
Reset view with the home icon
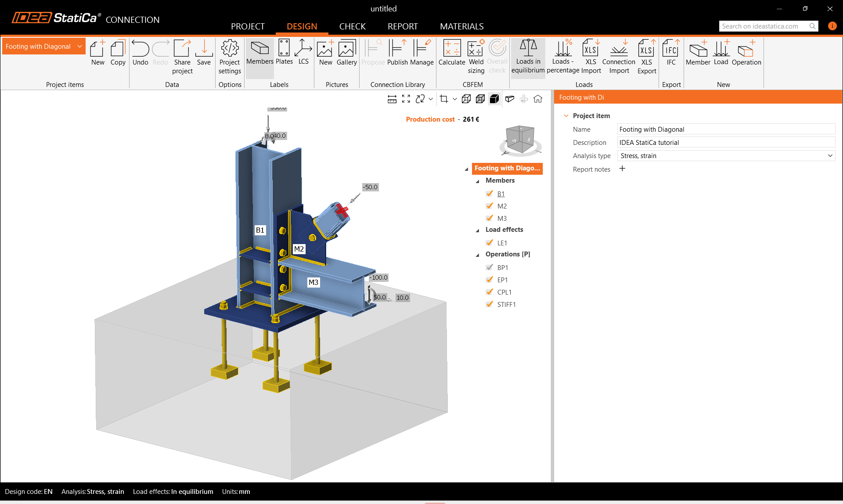[538, 99]
